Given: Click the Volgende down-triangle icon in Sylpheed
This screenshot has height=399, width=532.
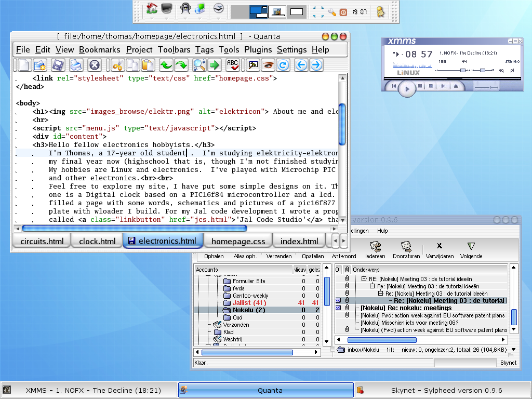Looking at the screenshot, I should pos(471,246).
